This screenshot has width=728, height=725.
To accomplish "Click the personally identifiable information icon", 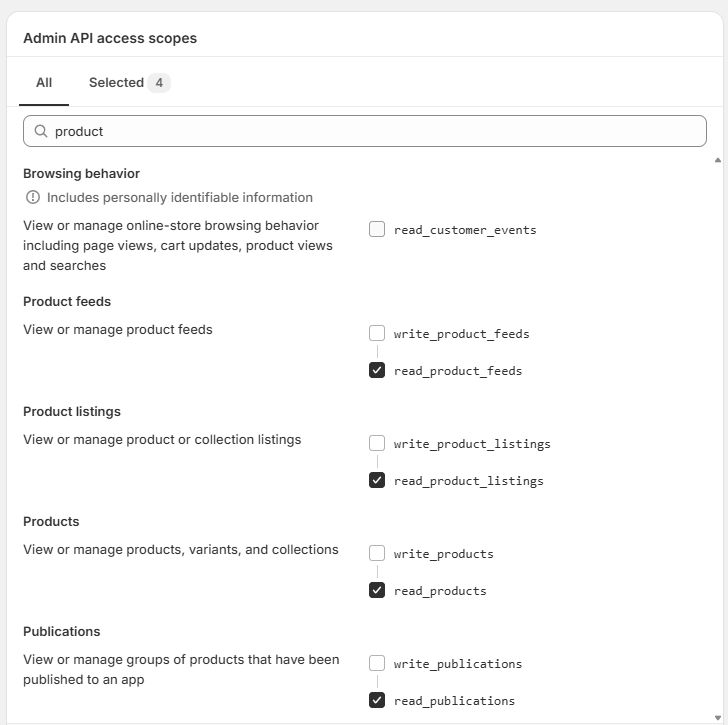I will pos(33,197).
